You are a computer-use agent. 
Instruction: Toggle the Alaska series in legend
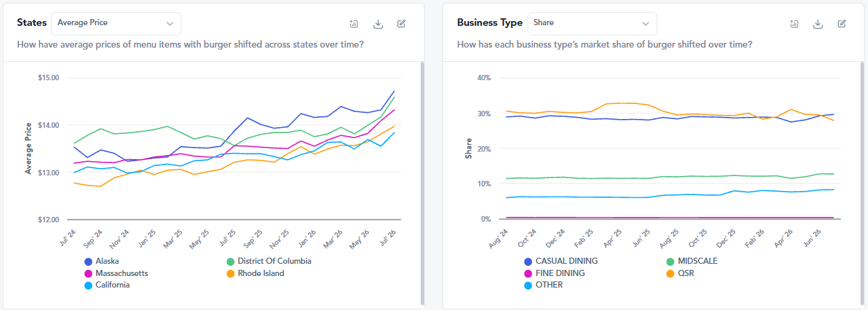(102, 261)
